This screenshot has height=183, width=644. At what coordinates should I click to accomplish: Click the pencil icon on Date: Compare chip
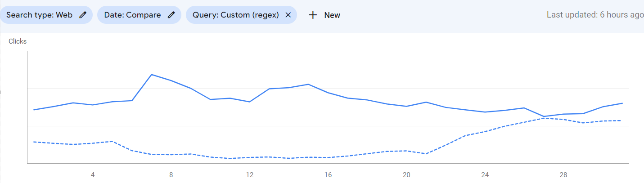pos(171,15)
